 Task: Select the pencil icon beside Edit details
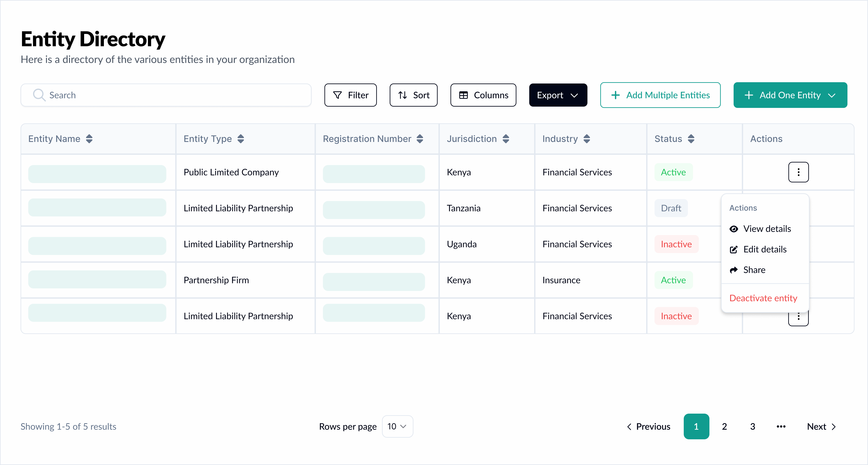(734, 249)
